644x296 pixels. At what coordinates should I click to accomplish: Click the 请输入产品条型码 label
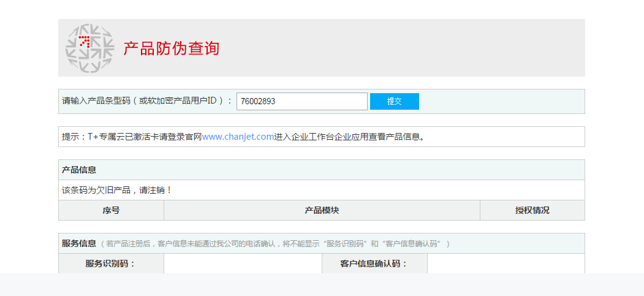coord(147,101)
